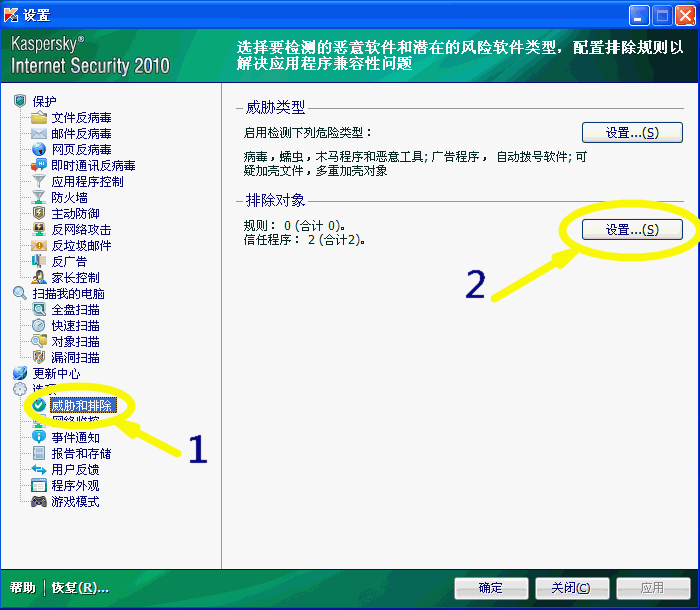The image size is (700, 610).
Task: Click the 应用程序控制 funnel icon
Action: point(39,181)
